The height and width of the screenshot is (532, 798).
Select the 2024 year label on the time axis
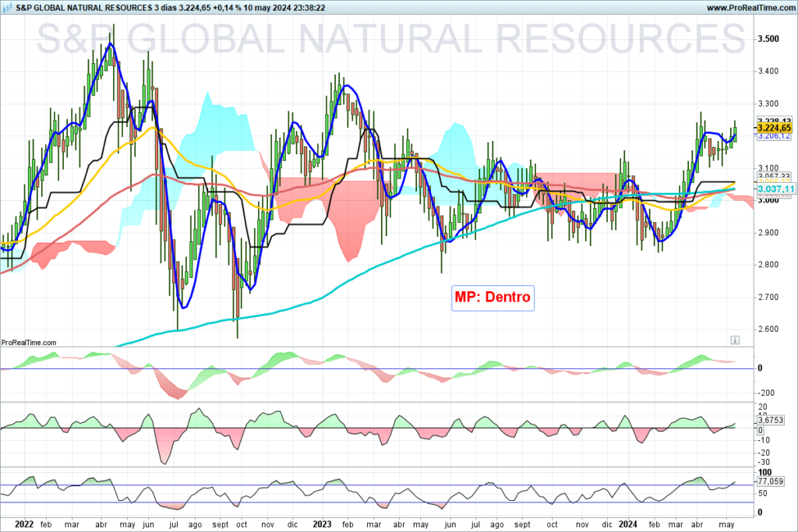pyautogui.click(x=627, y=524)
